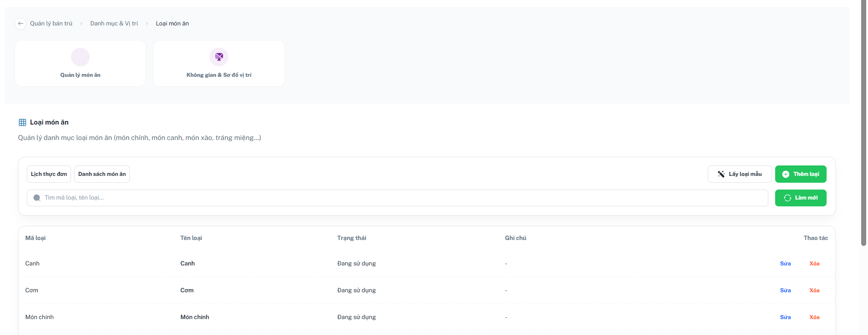Click the refresh icon on Làm mới

pos(787,198)
